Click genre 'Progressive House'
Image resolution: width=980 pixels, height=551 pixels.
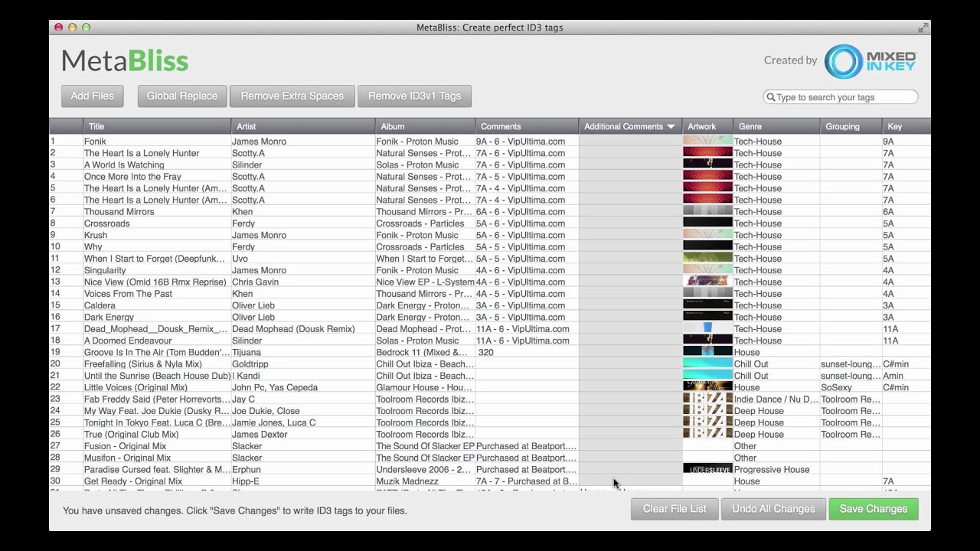click(772, 469)
